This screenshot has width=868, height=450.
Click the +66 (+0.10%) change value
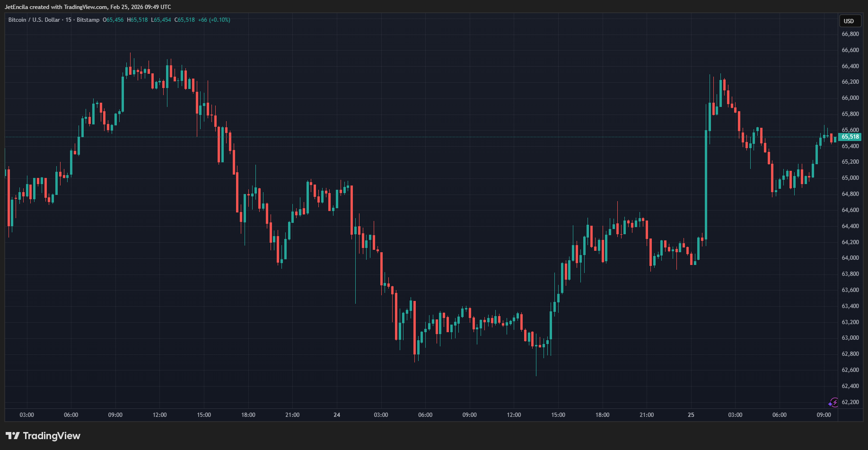pos(214,20)
